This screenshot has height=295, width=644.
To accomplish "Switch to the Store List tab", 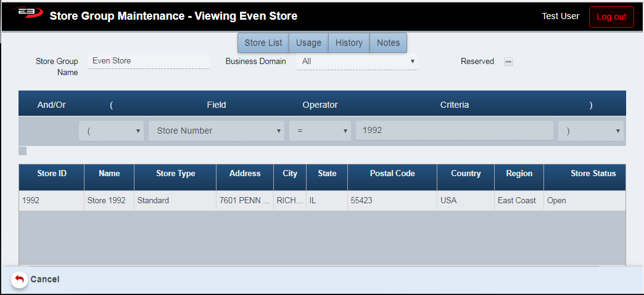I will (x=263, y=43).
